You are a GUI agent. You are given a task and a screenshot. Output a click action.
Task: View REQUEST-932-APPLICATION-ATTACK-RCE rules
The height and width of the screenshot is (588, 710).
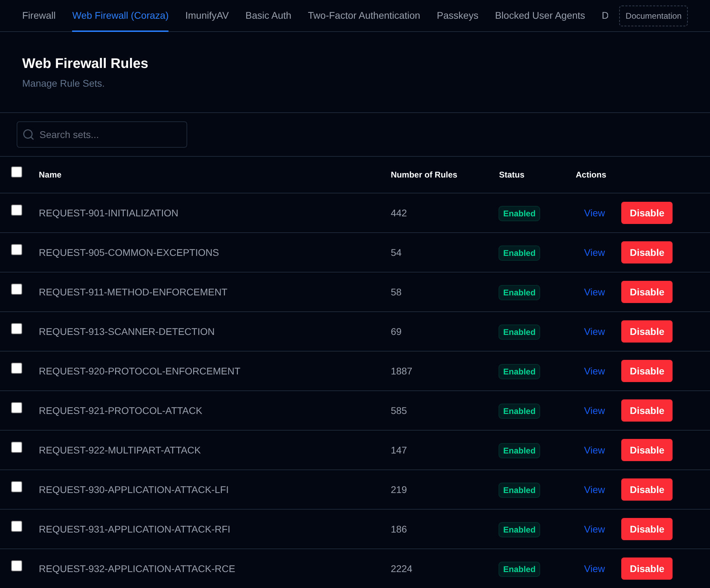click(594, 569)
